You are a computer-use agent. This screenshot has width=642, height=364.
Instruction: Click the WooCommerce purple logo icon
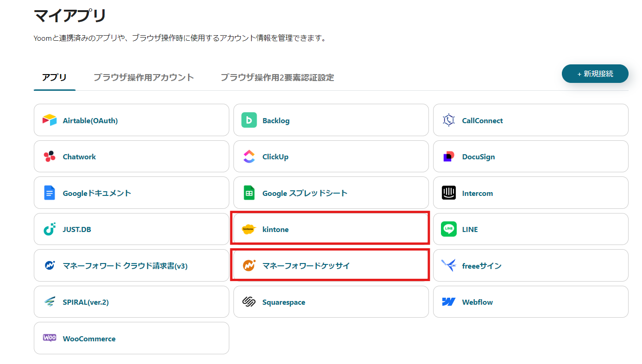coord(50,338)
